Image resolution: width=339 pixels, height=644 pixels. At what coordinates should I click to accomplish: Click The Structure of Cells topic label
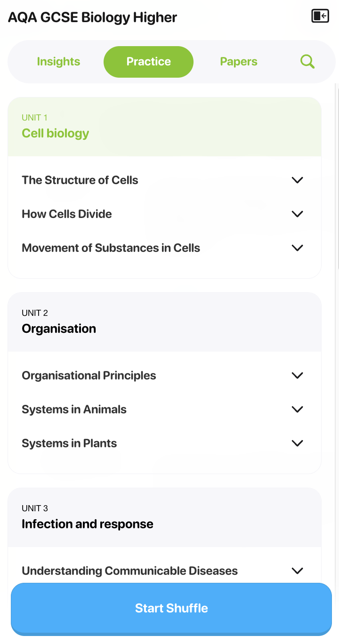pos(80,180)
